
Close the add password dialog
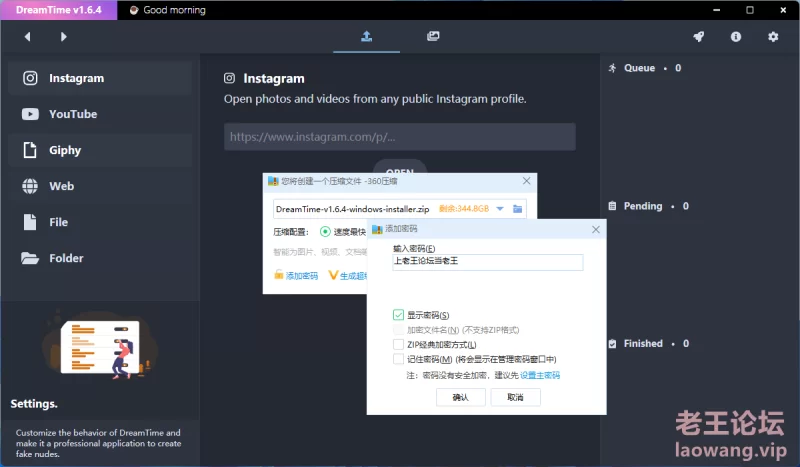click(595, 230)
